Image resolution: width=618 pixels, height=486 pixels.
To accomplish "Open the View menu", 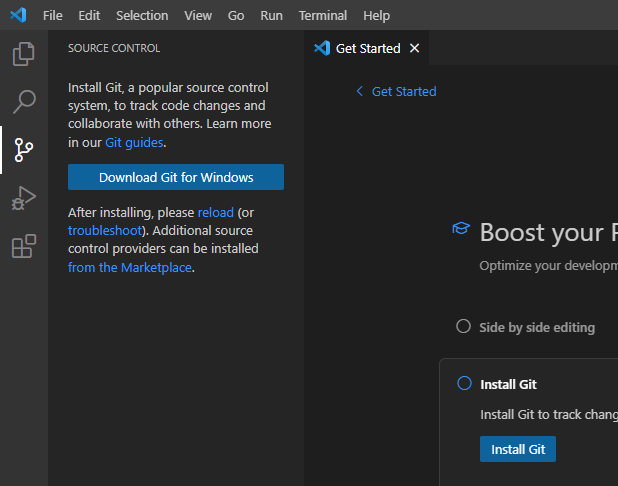I will 198,15.
